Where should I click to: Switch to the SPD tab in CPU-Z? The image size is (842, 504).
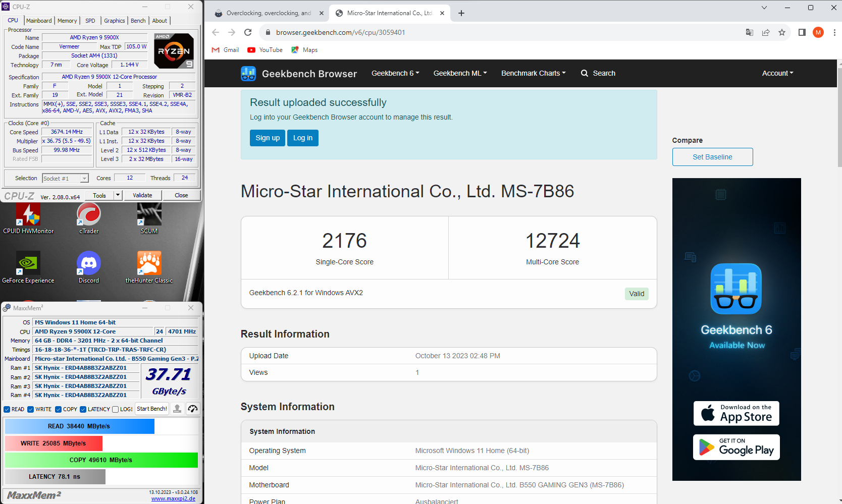pyautogui.click(x=90, y=21)
